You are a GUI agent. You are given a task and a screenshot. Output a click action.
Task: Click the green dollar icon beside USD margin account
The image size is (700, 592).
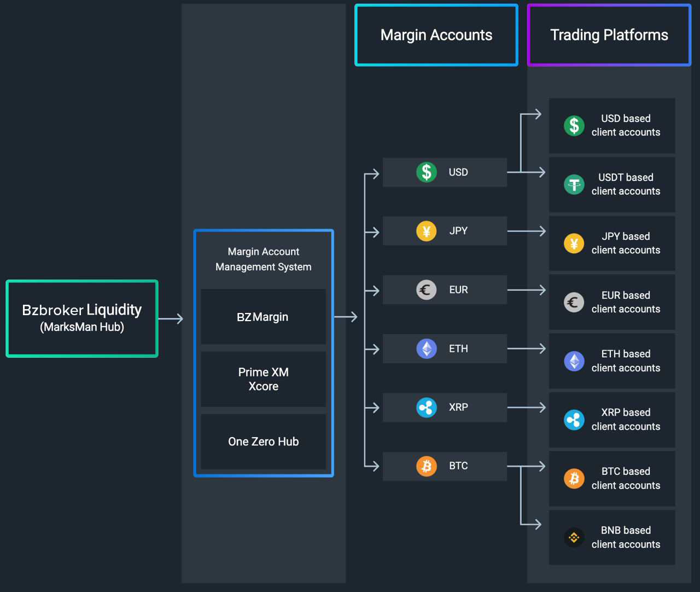coord(427,172)
